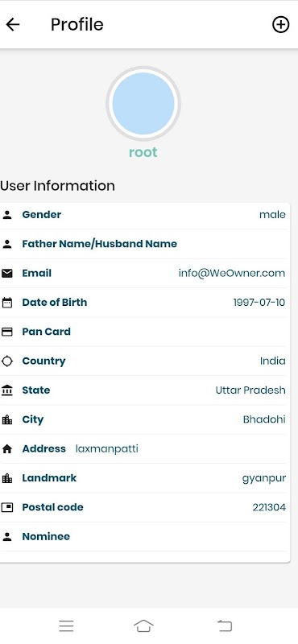Tap the city buildings icon beside City
Image resolution: width=298 pixels, height=644 pixels.
[7, 419]
